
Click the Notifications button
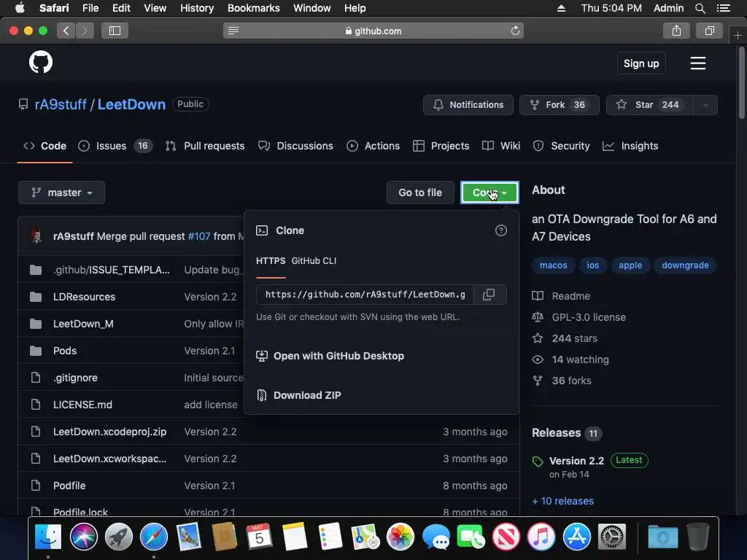click(468, 105)
